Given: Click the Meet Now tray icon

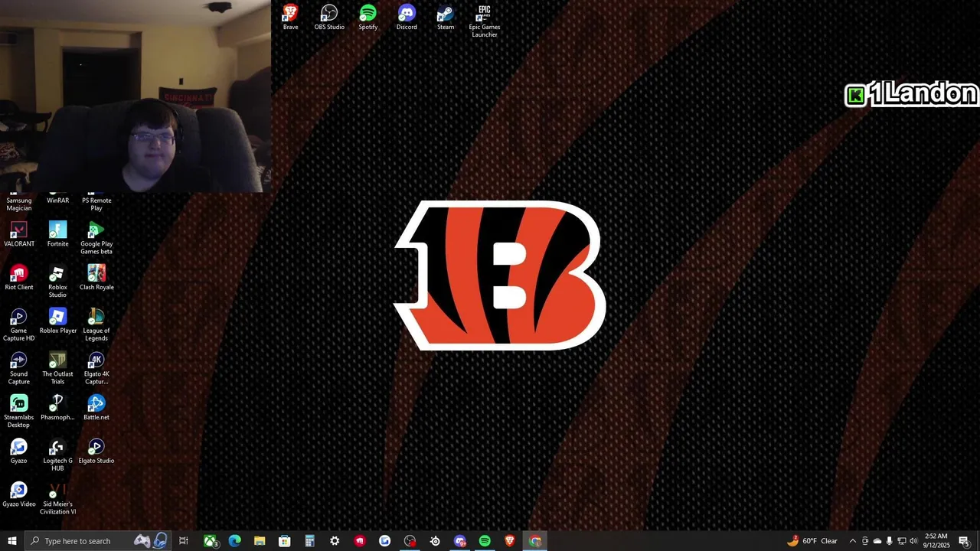Looking at the screenshot, I should coord(865,541).
